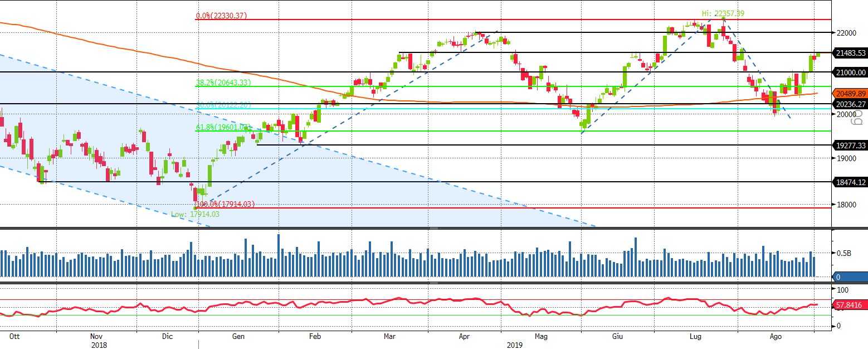Click the 20000 price axis label
This screenshot has height=349, width=868.
click(x=846, y=114)
